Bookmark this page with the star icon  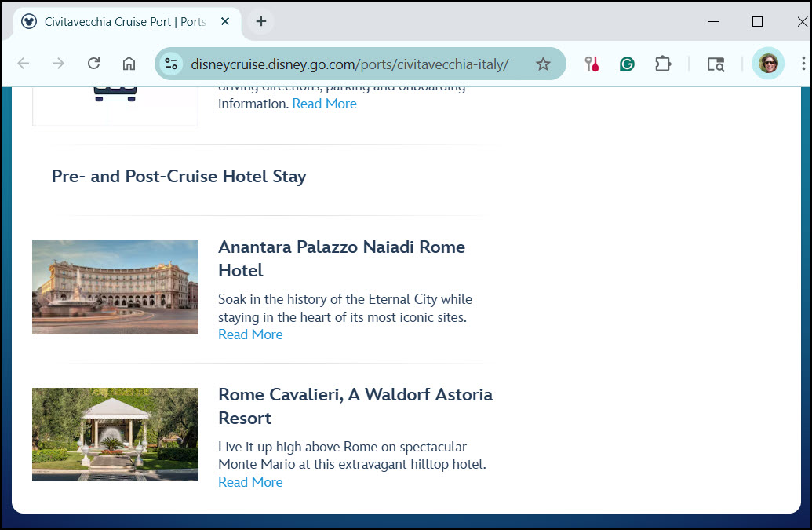pyautogui.click(x=543, y=64)
